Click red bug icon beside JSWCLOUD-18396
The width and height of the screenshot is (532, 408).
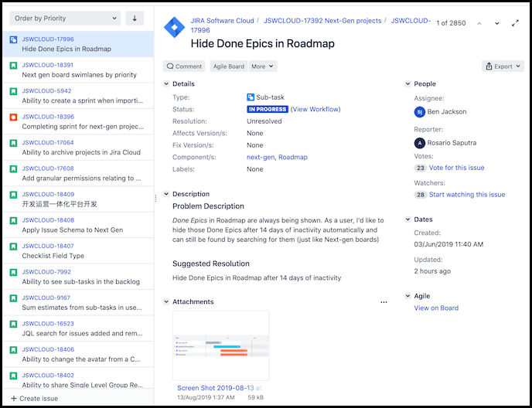[13, 117]
